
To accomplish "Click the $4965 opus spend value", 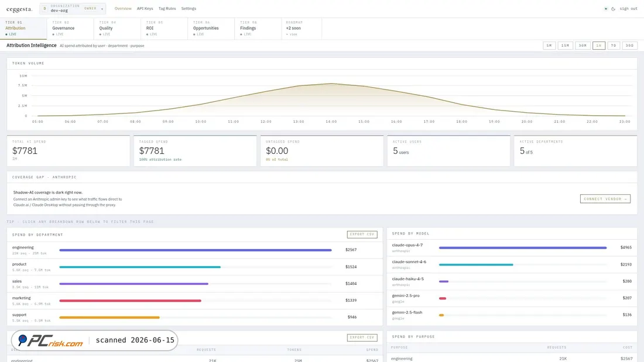I will [x=626, y=247].
